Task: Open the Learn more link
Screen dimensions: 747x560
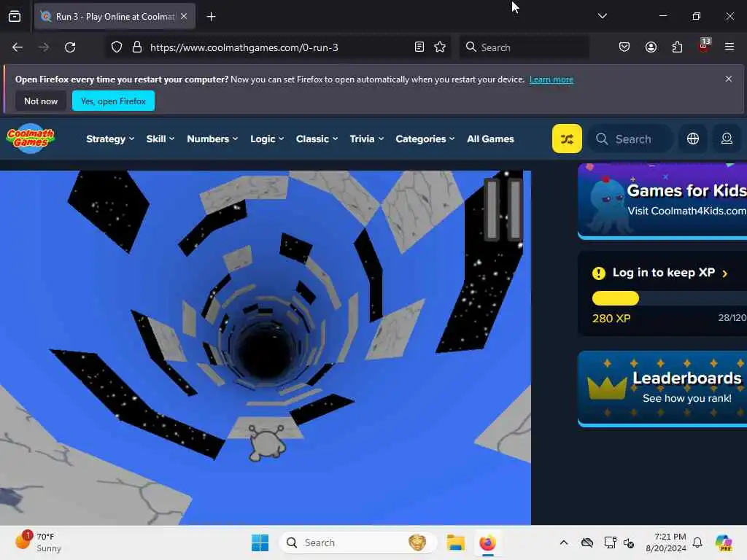Action: click(551, 79)
